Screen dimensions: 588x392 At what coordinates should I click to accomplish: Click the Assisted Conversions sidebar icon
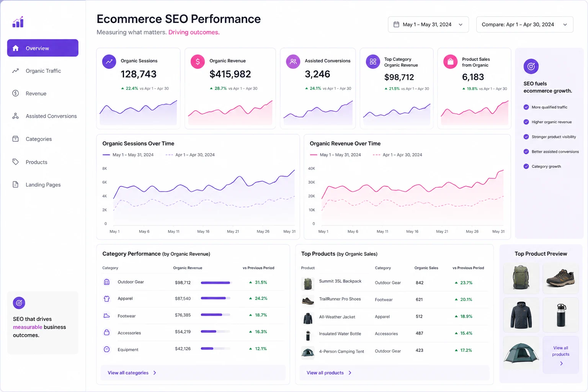point(16,116)
